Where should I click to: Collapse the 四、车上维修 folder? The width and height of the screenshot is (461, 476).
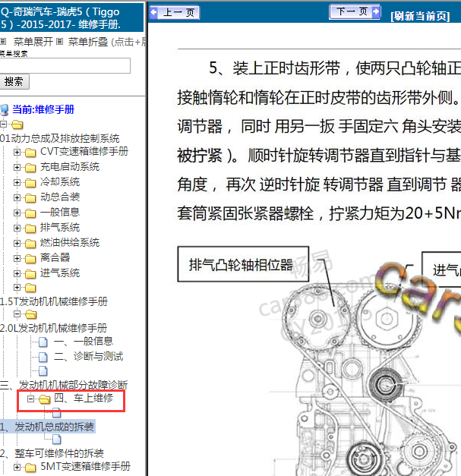click(30, 399)
